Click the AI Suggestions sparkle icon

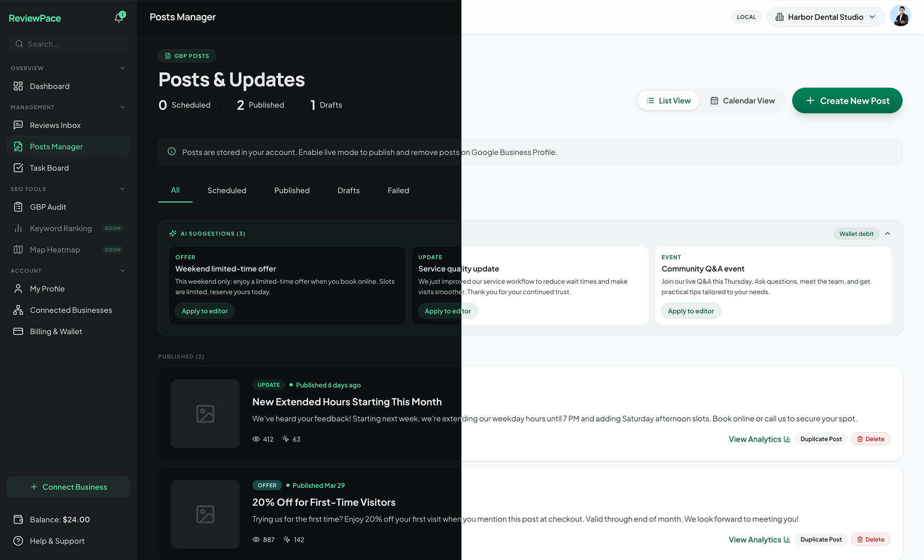pos(173,234)
